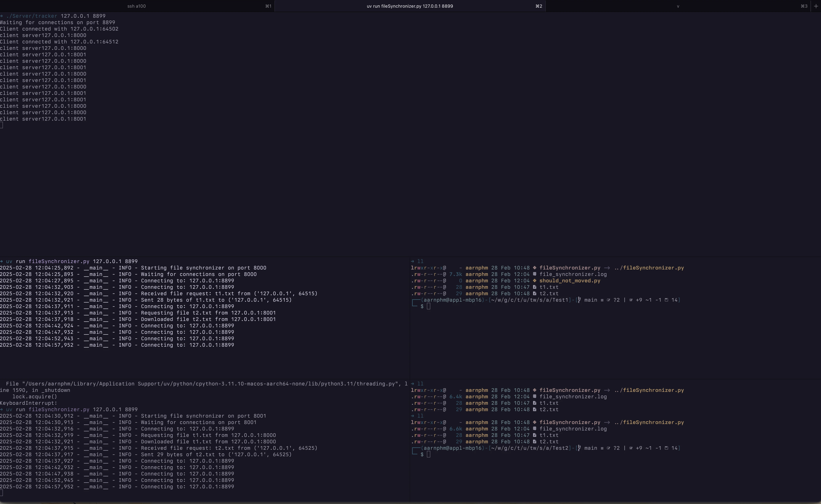Click the log file icon beside the 6.4k file_synchronizer.log
Viewport: 821px width, 504px height.
pos(535,397)
